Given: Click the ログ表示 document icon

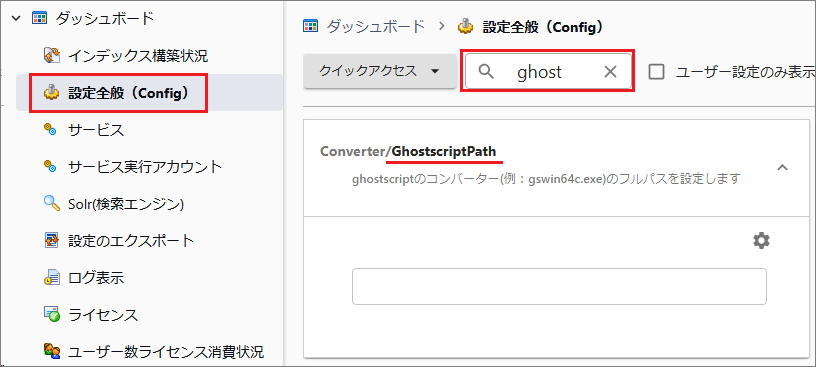Looking at the screenshot, I should [x=51, y=277].
